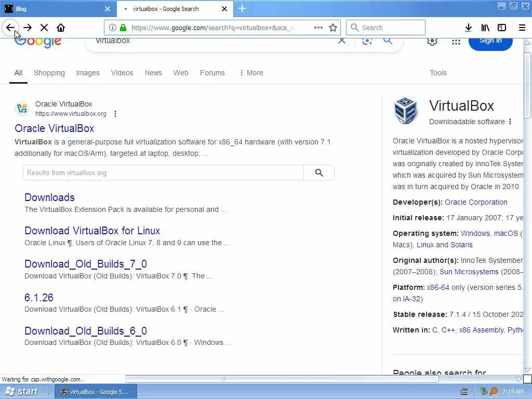Switch to Forums results
Screen dimensions: 532x399
(212, 73)
